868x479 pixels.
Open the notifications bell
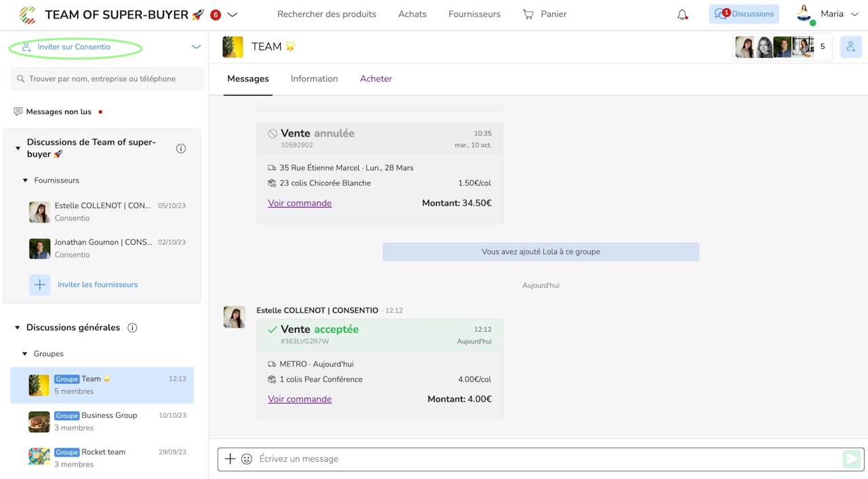[683, 14]
